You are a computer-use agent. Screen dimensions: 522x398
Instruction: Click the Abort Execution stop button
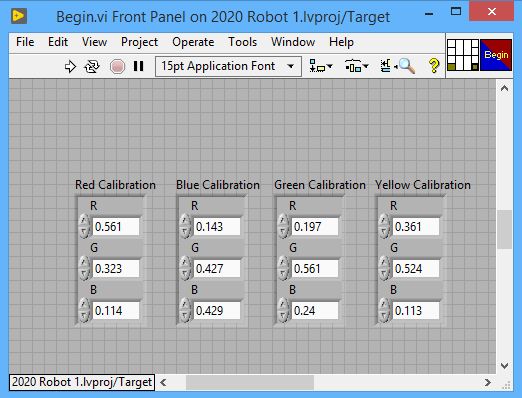[117, 66]
